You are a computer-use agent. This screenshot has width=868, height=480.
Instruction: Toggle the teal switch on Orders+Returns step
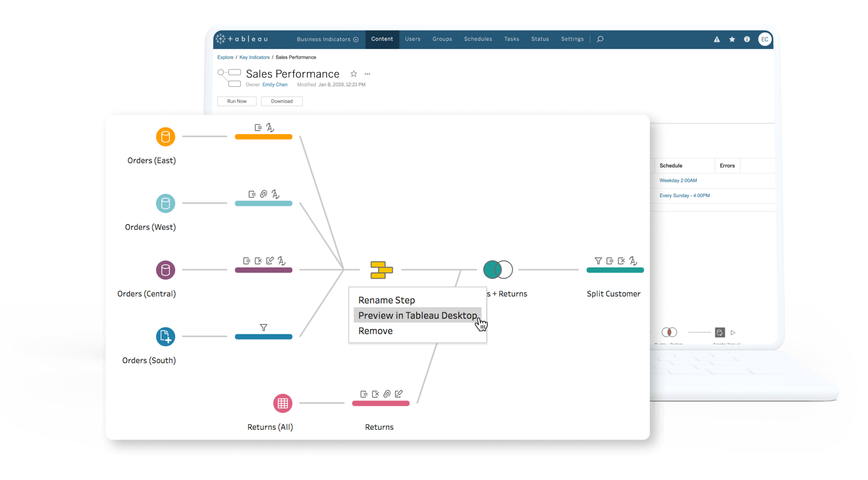coord(497,270)
